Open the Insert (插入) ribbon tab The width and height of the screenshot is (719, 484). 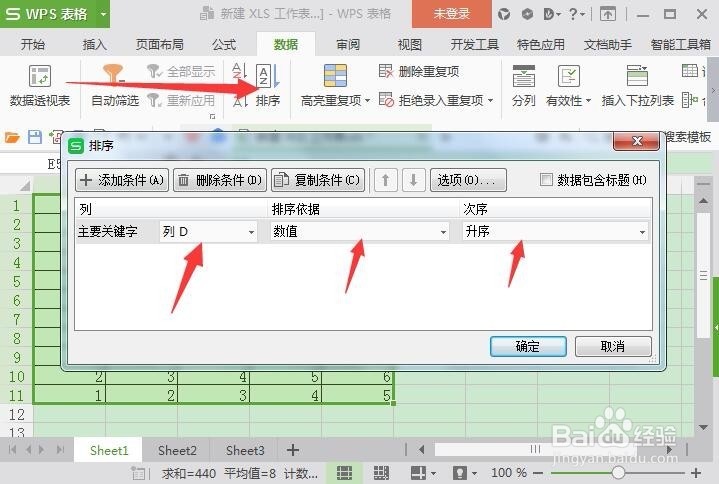click(x=94, y=44)
